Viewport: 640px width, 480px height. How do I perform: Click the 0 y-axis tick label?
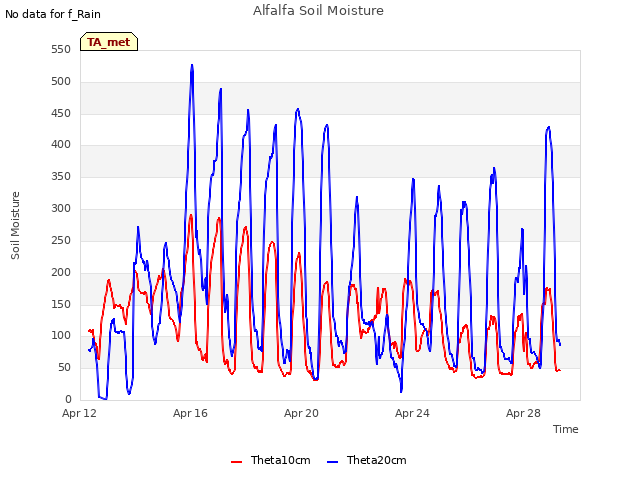(68, 400)
